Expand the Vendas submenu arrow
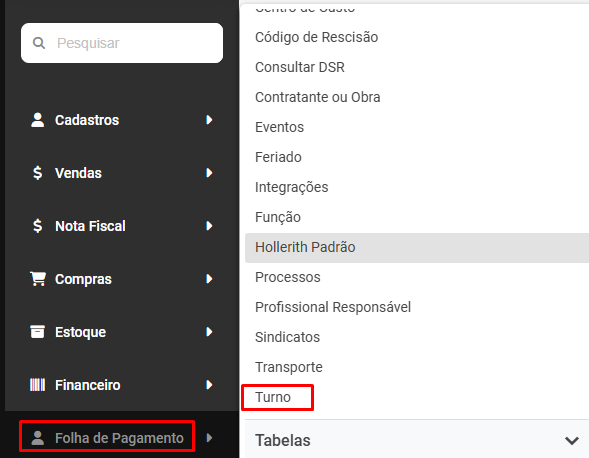The width and height of the screenshot is (589, 458). tap(209, 173)
